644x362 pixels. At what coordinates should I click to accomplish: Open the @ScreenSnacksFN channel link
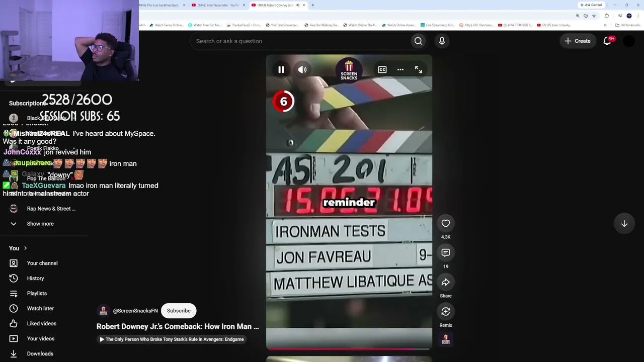pyautogui.click(x=135, y=311)
